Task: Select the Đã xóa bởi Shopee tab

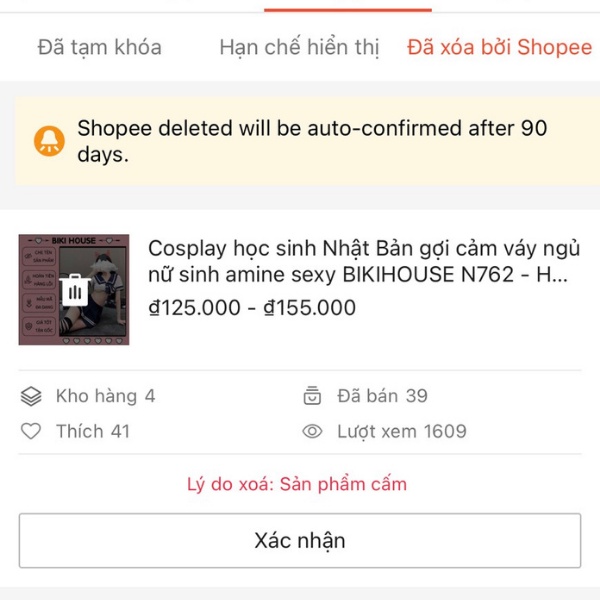Action: point(499,47)
